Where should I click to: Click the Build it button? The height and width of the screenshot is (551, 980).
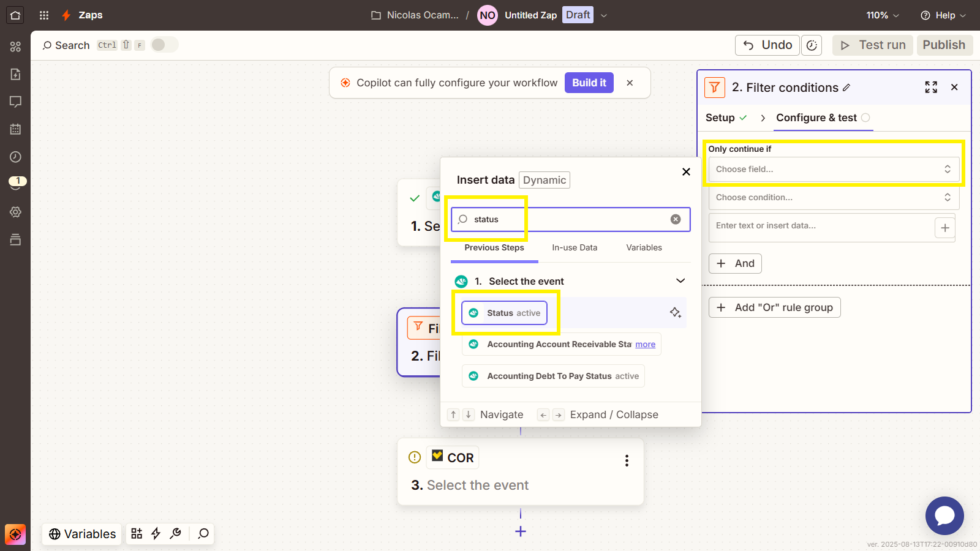coord(589,83)
